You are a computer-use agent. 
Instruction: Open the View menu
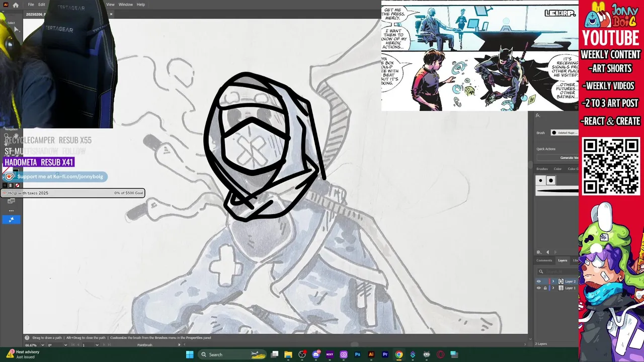tap(110, 5)
